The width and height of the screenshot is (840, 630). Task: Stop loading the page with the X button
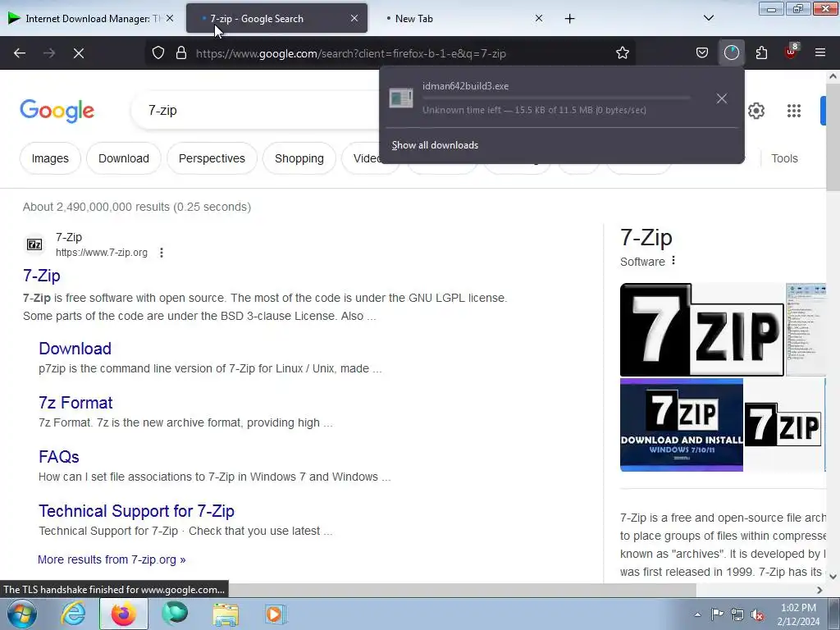point(78,53)
